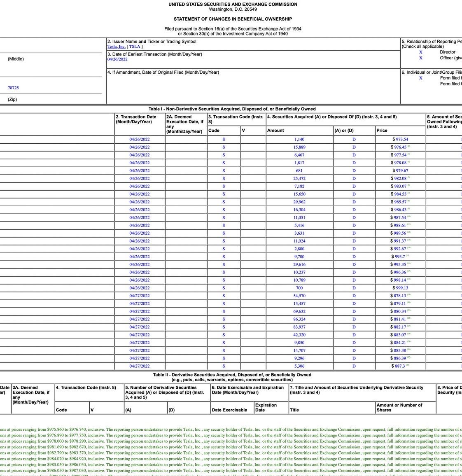The image size is (462, 476).
Task: Click the amount cell 681
Action: click(x=299, y=170)
